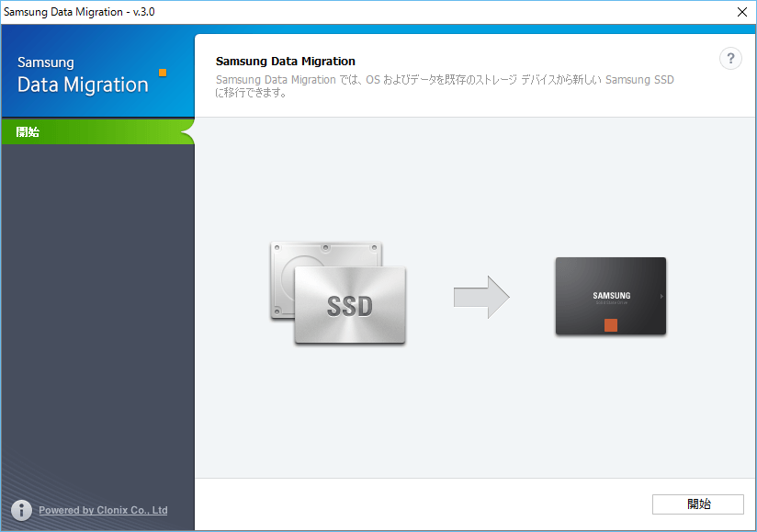Select the target Samsung SSD icon
The width and height of the screenshot is (757, 532).
[610, 296]
